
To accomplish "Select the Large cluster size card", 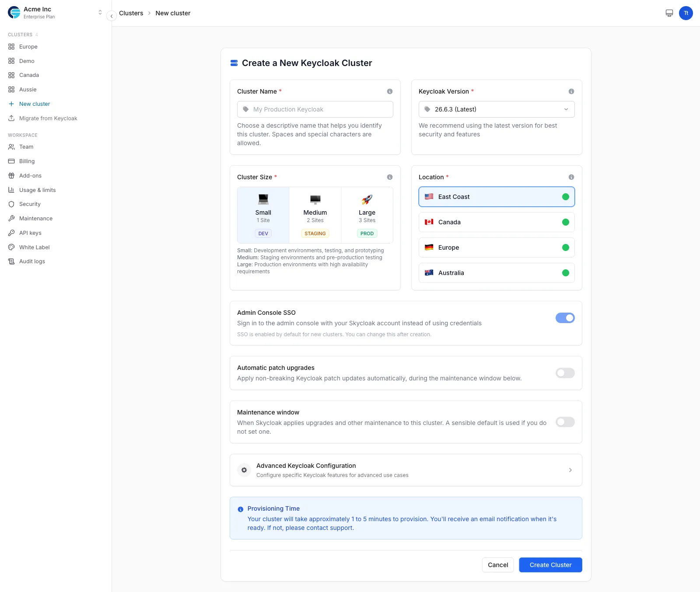I will (367, 215).
